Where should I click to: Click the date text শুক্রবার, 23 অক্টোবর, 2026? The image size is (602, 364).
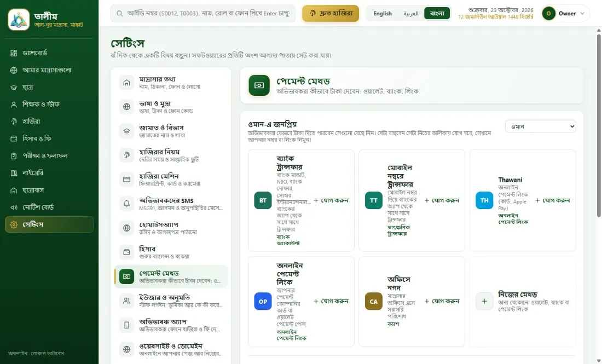point(501,10)
